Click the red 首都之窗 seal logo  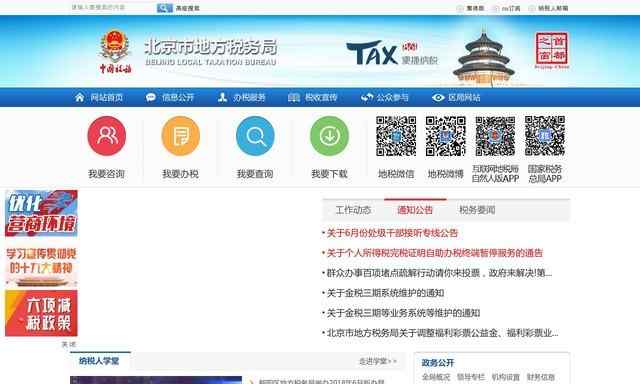click(552, 50)
